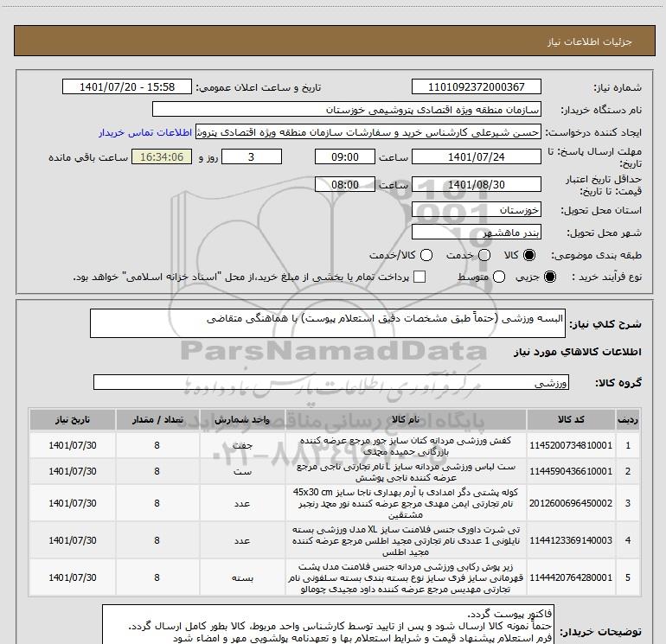Viewport: 666px width, 644px height.
Task: Click the delivery province field خوزستان
Action: tap(476, 210)
